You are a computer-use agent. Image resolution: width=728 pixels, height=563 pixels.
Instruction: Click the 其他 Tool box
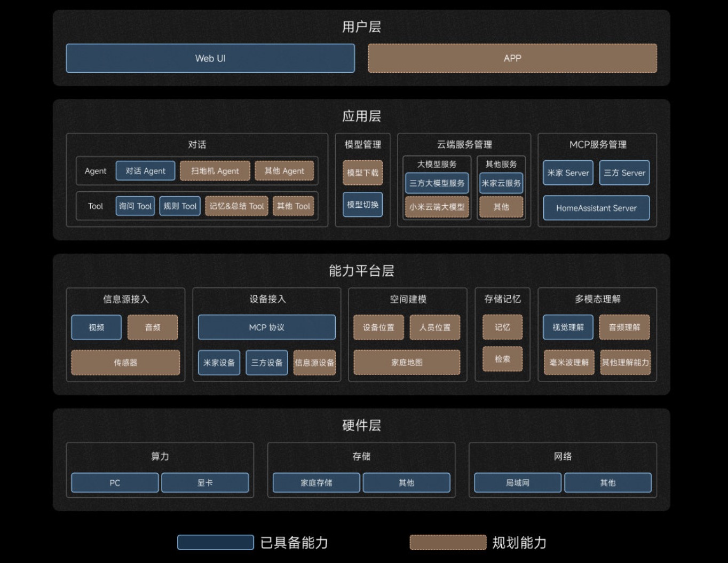click(293, 206)
